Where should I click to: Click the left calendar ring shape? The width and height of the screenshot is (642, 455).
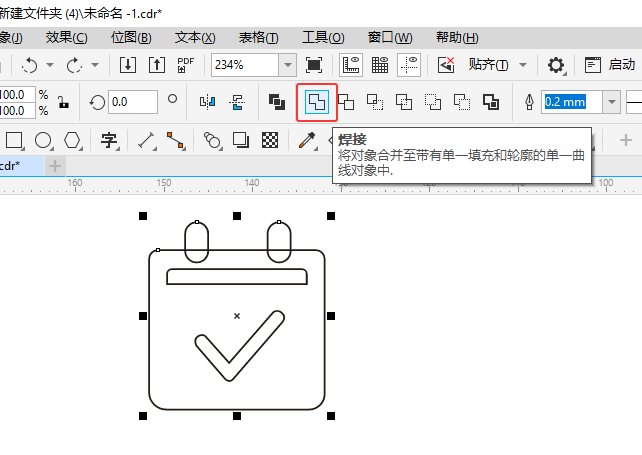(197, 242)
